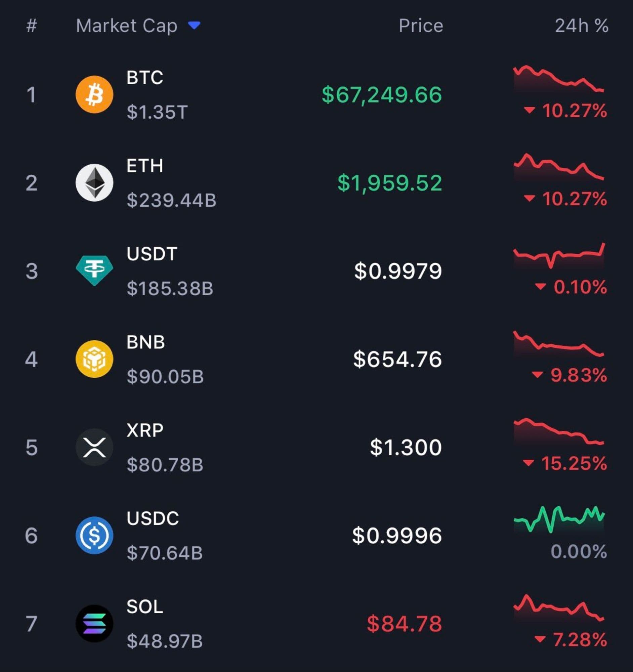This screenshot has width=633, height=672.
Task: Tap the Tether USDT logo
Action: tap(94, 270)
